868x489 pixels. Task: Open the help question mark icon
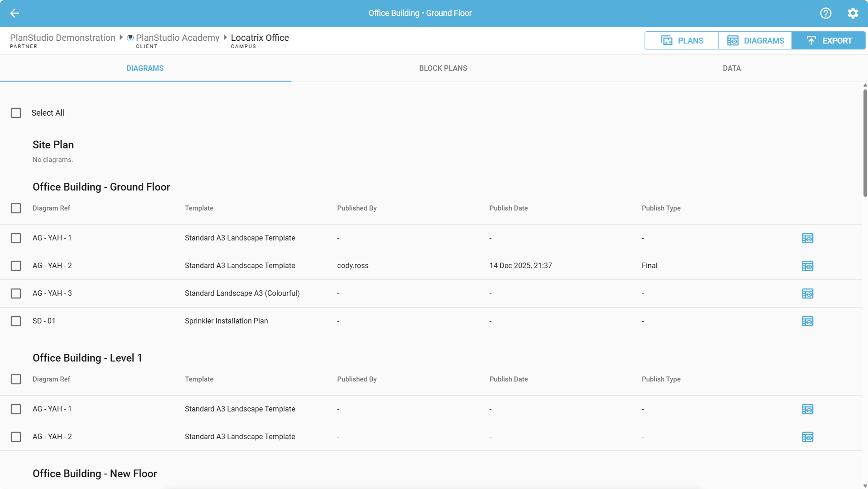tap(826, 13)
